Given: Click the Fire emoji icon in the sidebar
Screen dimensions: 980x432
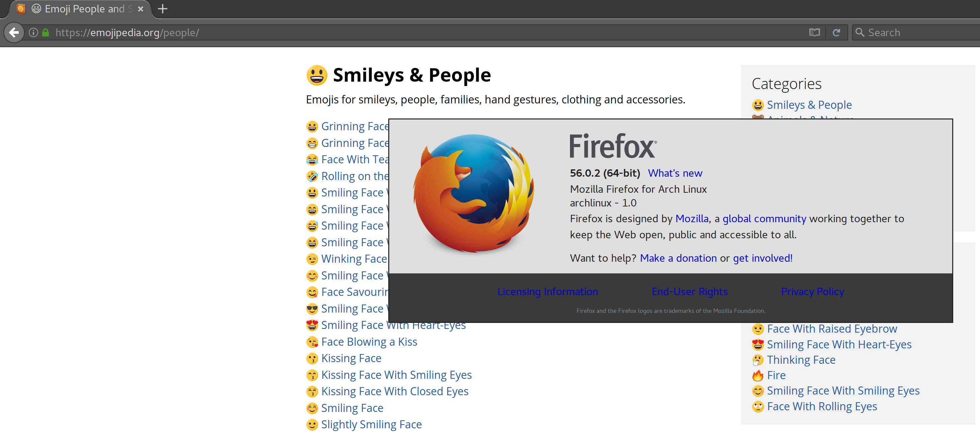Looking at the screenshot, I should 757,375.
